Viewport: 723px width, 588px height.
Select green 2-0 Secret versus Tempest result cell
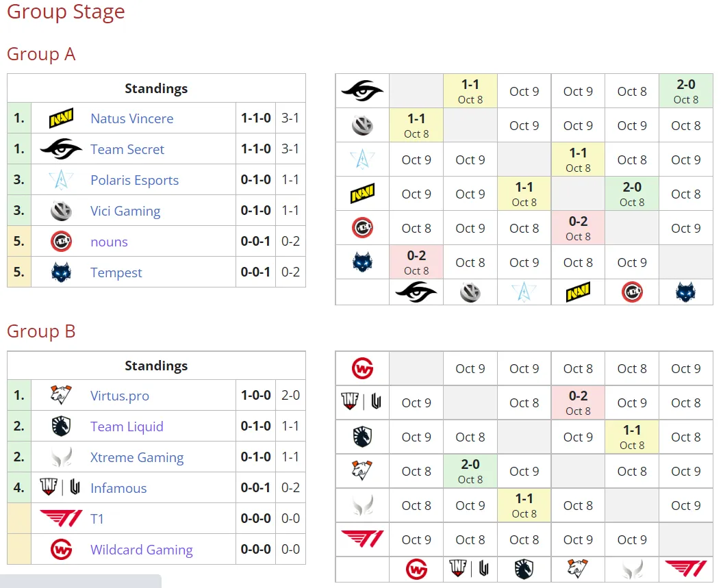tap(686, 91)
